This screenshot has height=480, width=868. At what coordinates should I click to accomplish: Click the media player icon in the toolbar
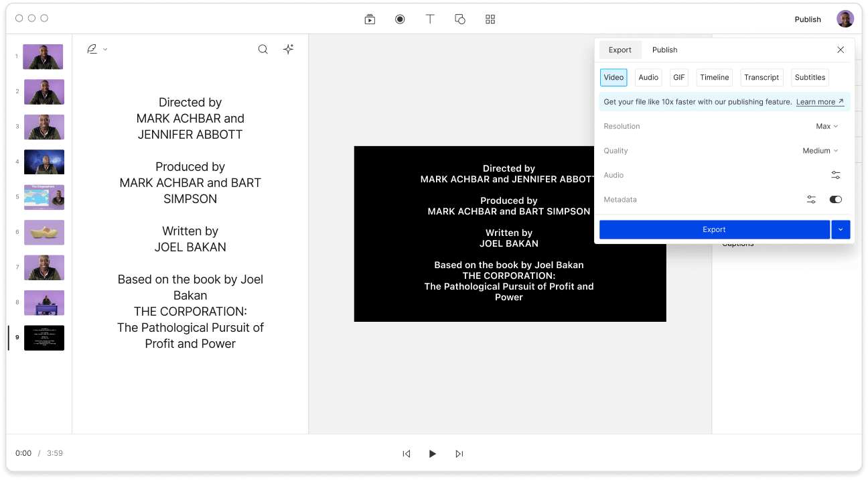pyautogui.click(x=370, y=19)
